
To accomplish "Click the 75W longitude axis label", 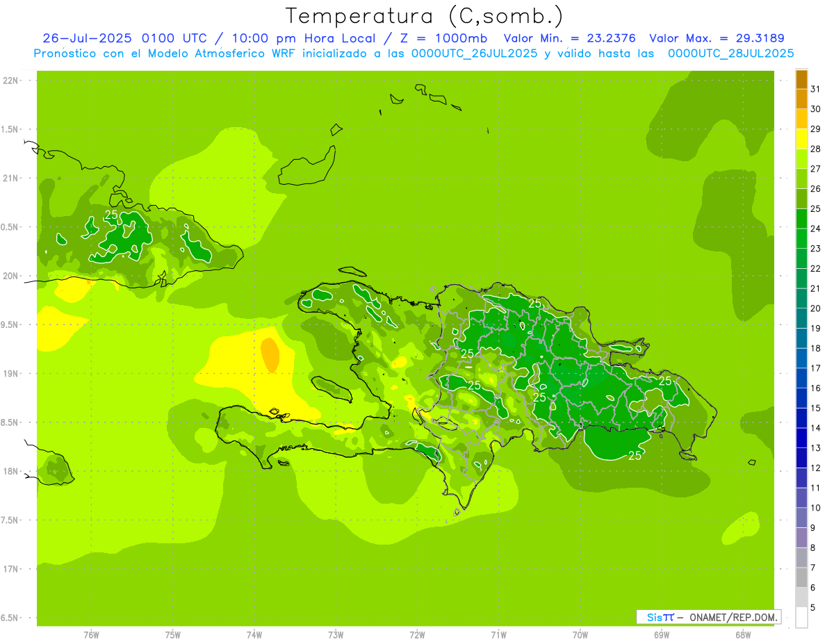I will point(173,635).
